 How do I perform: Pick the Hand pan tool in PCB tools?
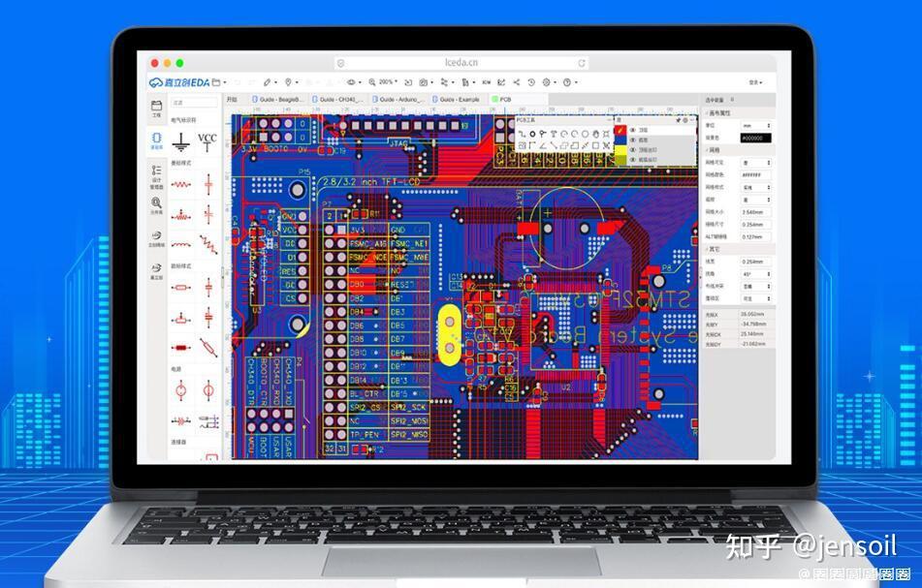coord(595,134)
